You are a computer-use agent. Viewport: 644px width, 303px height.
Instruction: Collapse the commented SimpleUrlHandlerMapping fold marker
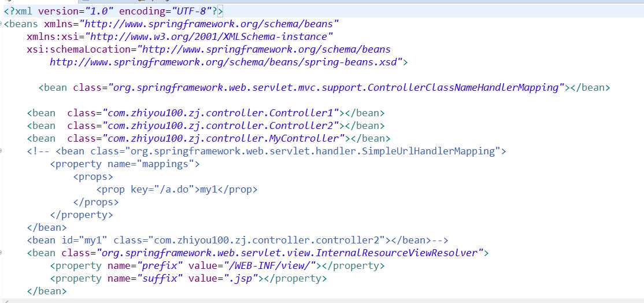tap(1, 151)
